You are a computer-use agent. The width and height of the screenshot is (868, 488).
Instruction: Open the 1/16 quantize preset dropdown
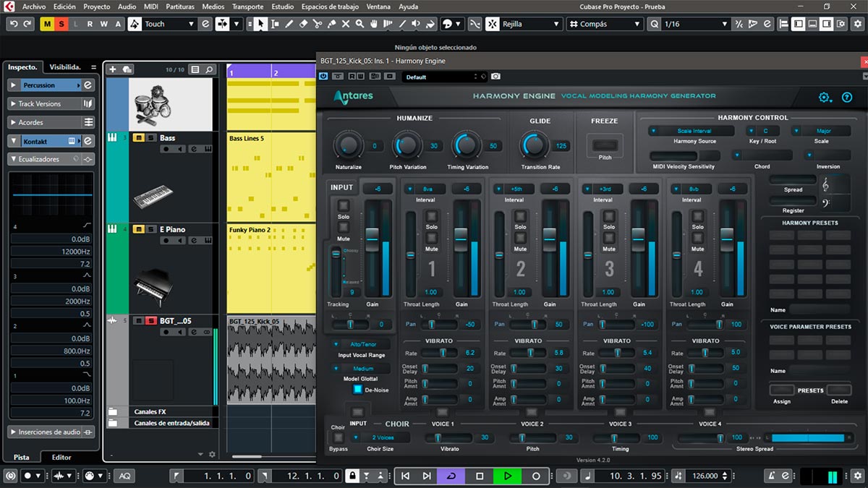[x=695, y=24]
